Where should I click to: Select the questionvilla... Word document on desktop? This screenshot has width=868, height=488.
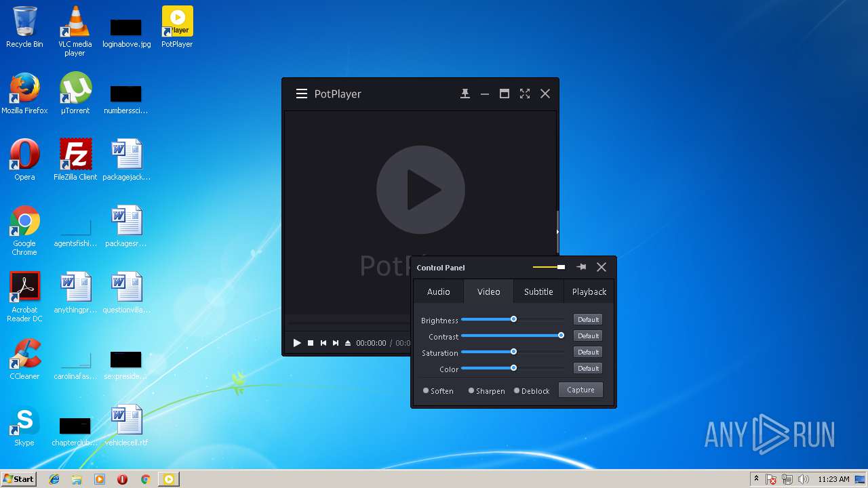coord(126,293)
